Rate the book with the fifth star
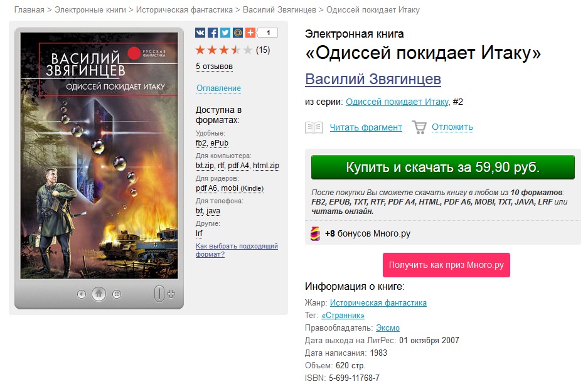Viewport: 588px width, 389px height. 247,50
